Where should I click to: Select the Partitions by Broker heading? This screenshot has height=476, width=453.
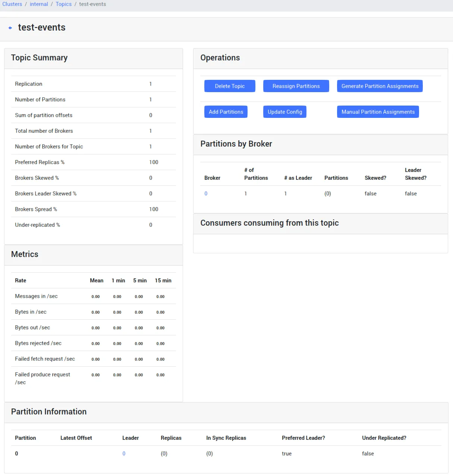(x=236, y=144)
